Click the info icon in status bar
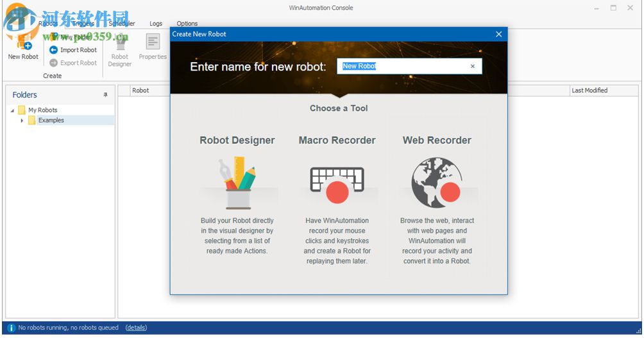The image size is (644, 338). coord(11,328)
